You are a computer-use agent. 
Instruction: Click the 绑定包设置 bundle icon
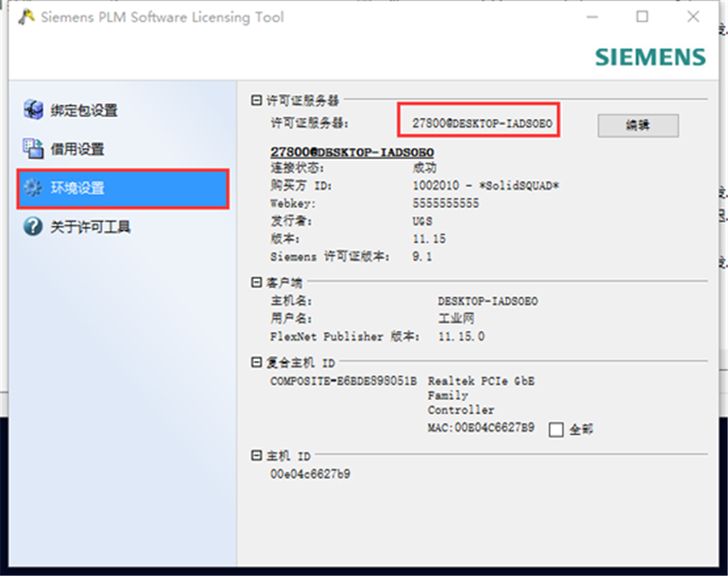[33, 110]
